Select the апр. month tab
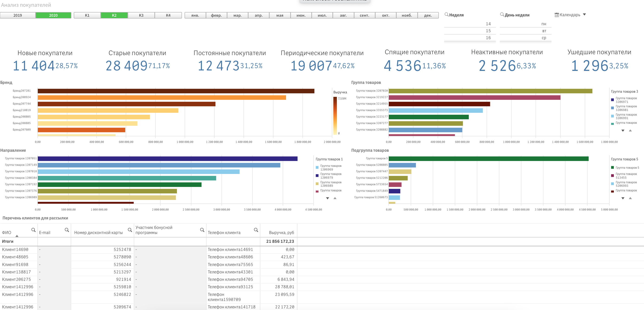644x310 pixels. pos(258,15)
